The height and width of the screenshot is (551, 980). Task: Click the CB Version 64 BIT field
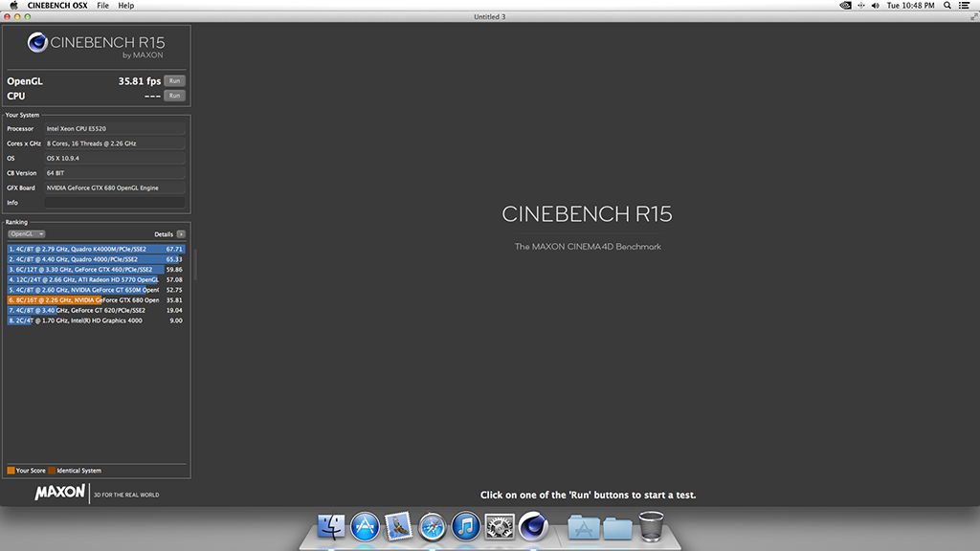click(x=115, y=173)
